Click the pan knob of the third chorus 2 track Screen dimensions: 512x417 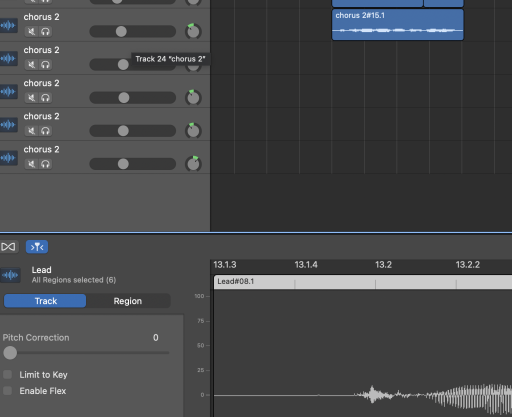(193, 98)
